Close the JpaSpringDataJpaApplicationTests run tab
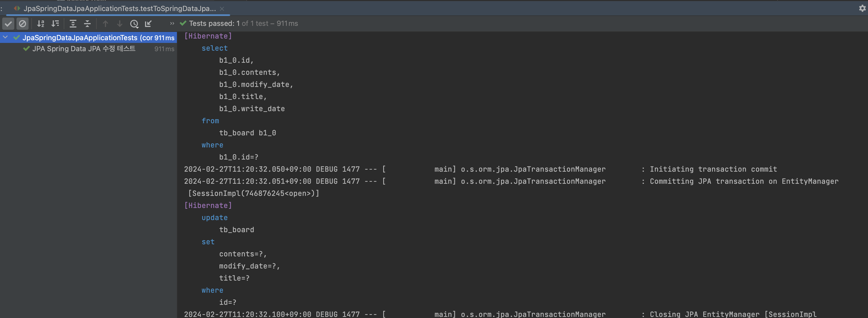The width and height of the screenshot is (868, 318). coord(222,9)
